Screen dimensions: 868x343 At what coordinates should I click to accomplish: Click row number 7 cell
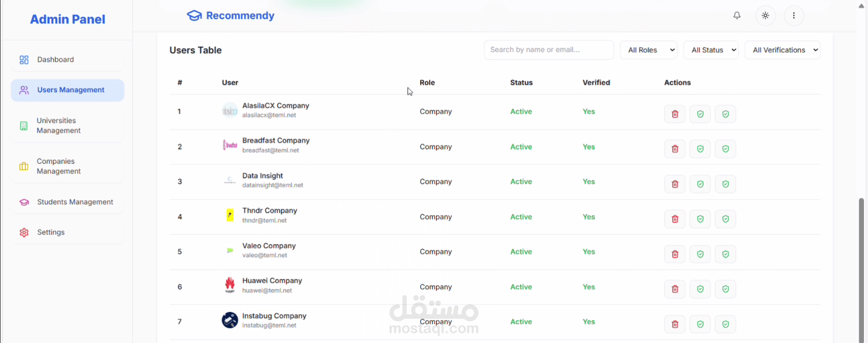pos(180,322)
